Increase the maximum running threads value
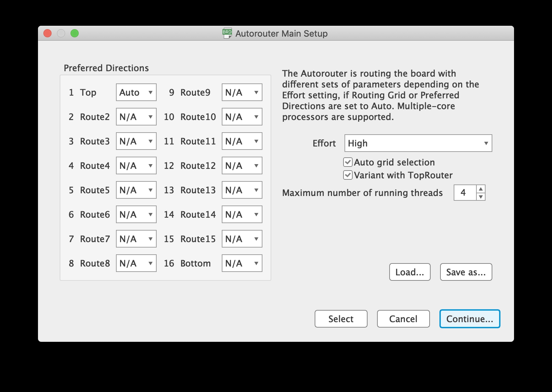Screen dimensions: 552x392 [x=481, y=189]
